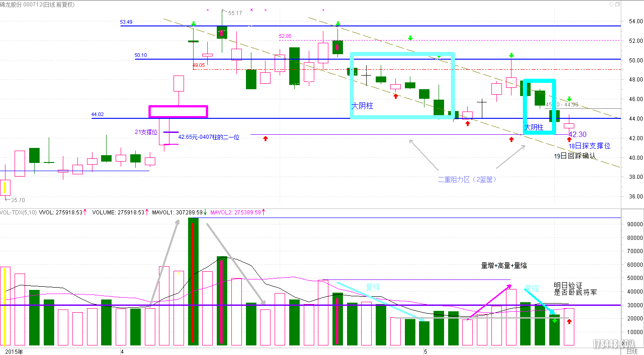This screenshot has height=355, width=644.
Task: Click the 18日探支撑位 annotation
Action: pyautogui.click(x=589, y=146)
